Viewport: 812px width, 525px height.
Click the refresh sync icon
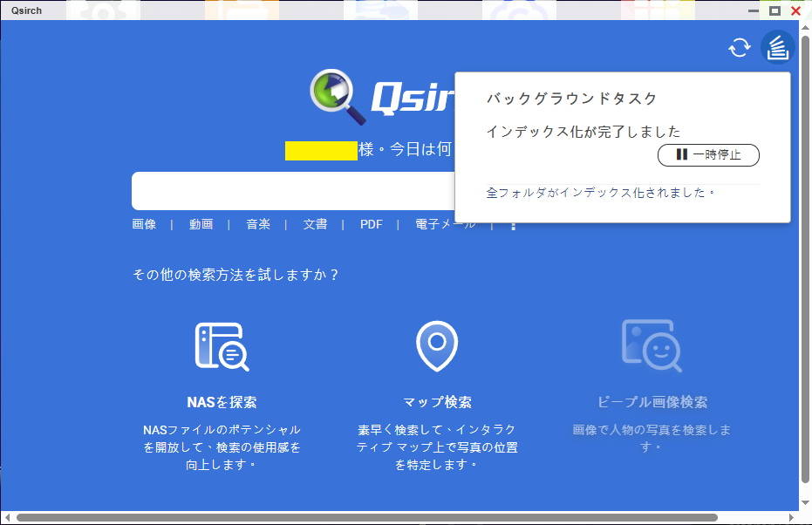[739, 48]
